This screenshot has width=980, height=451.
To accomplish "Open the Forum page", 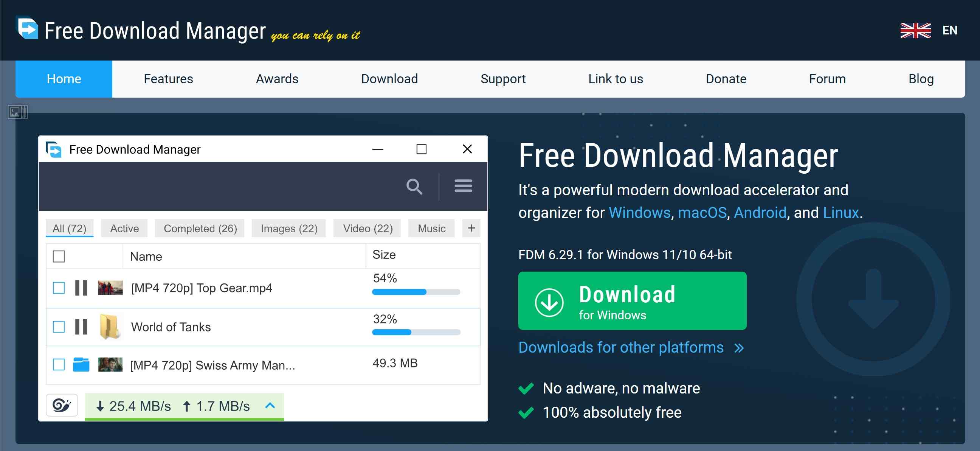I will [827, 79].
